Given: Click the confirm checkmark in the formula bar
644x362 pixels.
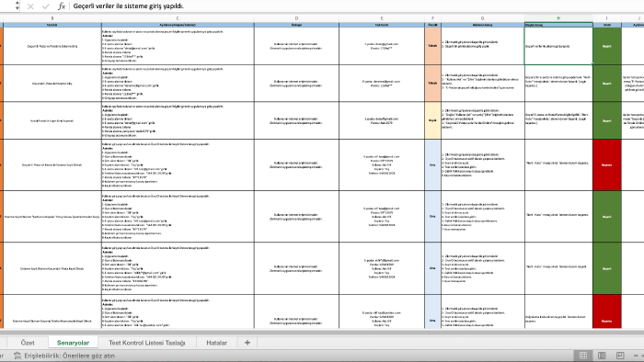Looking at the screenshot, I should pyautogui.click(x=46, y=6).
